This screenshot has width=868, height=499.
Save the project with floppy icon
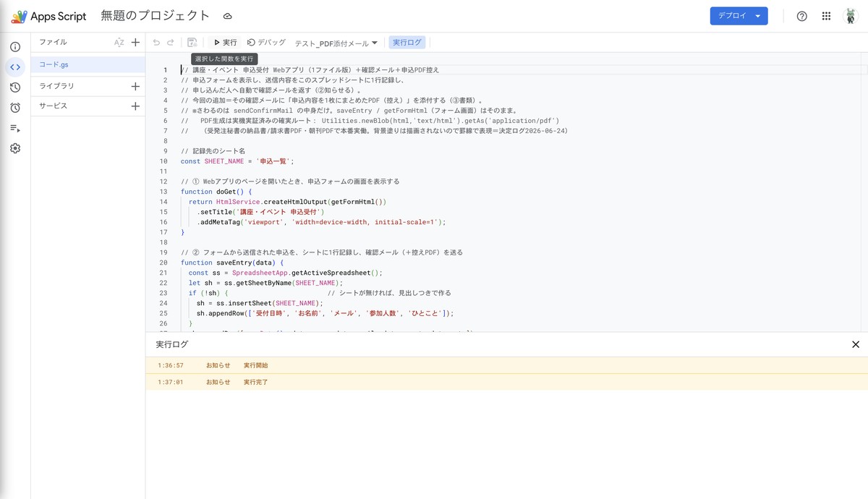[x=192, y=43]
